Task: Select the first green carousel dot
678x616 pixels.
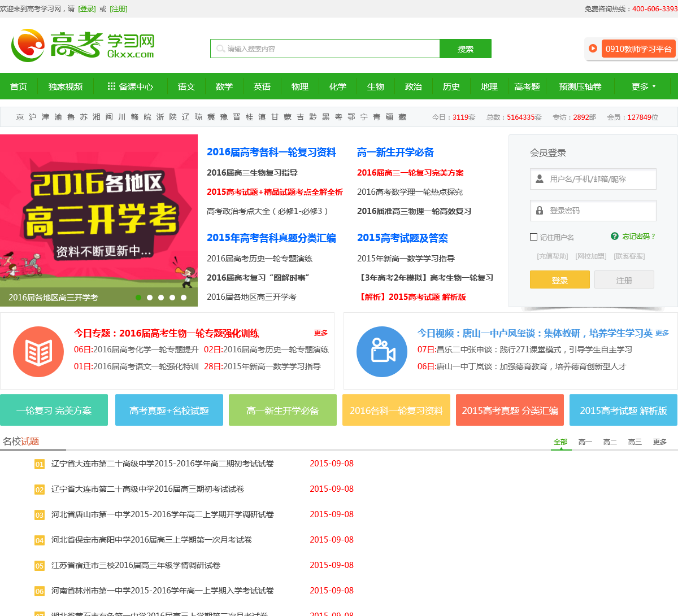Action: pos(138,298)
